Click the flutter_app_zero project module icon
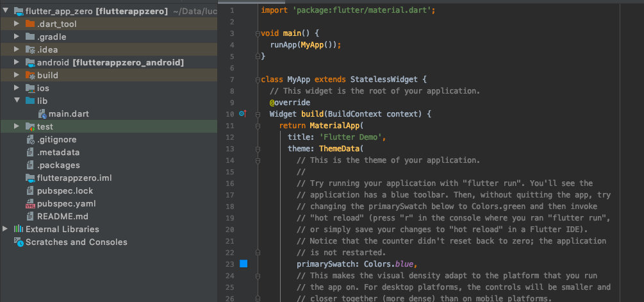Screen dimensions: 644x302 click(19, 11)
